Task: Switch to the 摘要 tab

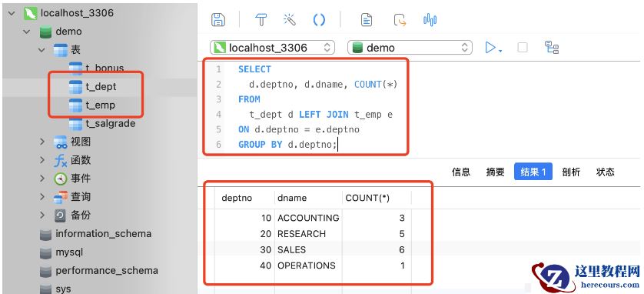Action: pyautogui.click(x=495, y=172)
